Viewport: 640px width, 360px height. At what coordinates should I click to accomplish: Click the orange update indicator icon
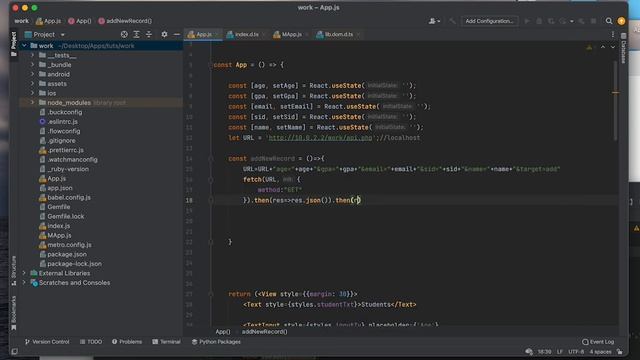621,21
